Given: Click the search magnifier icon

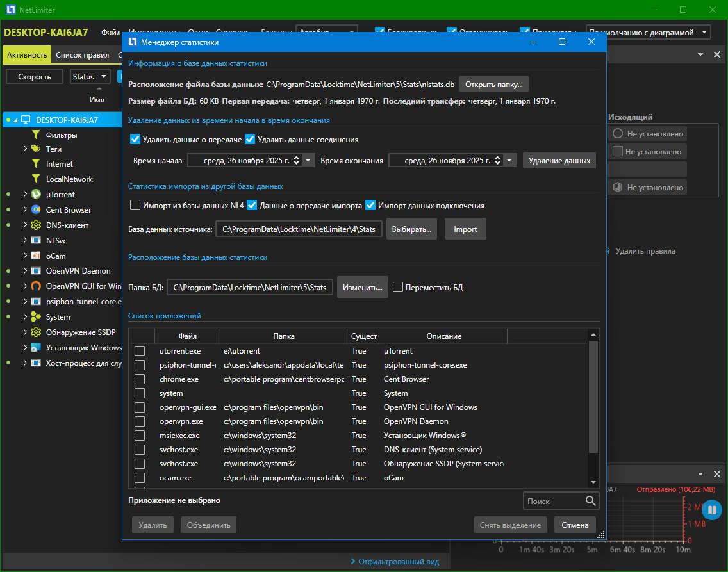Looking at the screenshot, I should (x=590, y=501).
